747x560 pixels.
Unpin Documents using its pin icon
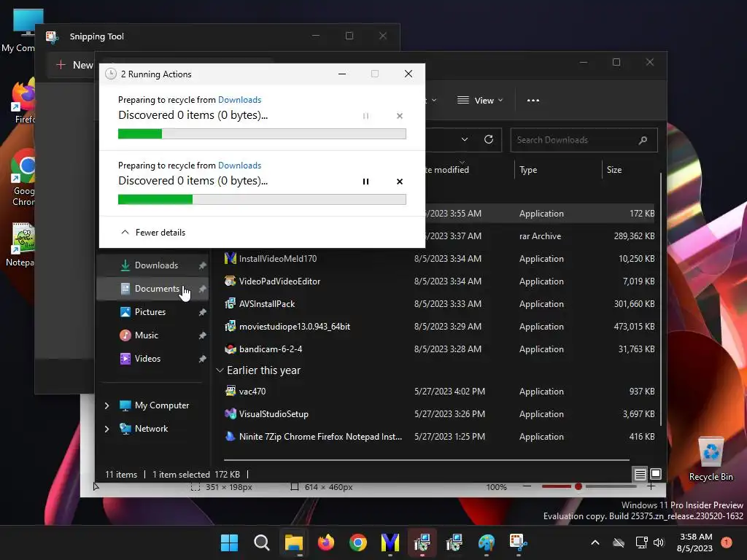coord(203,289)
